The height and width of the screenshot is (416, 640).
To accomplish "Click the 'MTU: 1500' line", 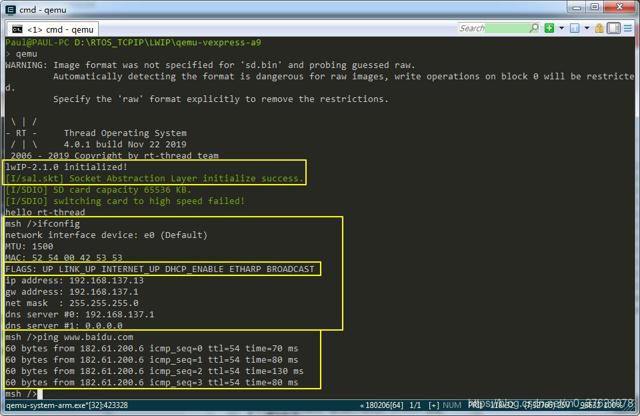I will tap(29, 247).
